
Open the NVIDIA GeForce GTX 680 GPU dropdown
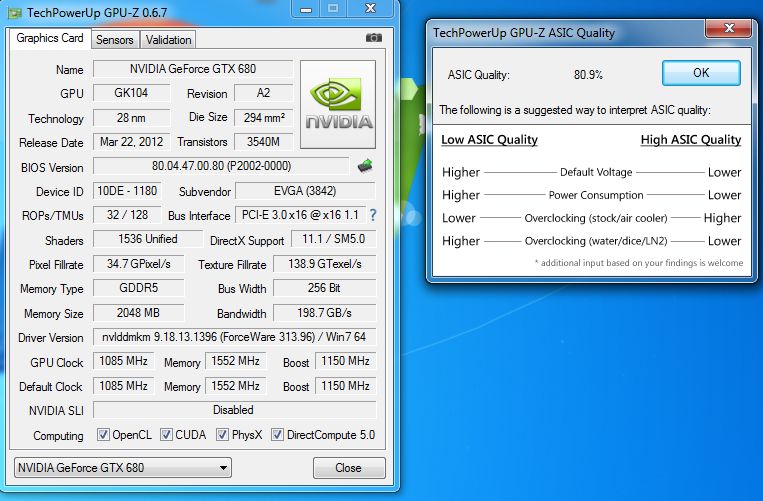tap(123, 467)
